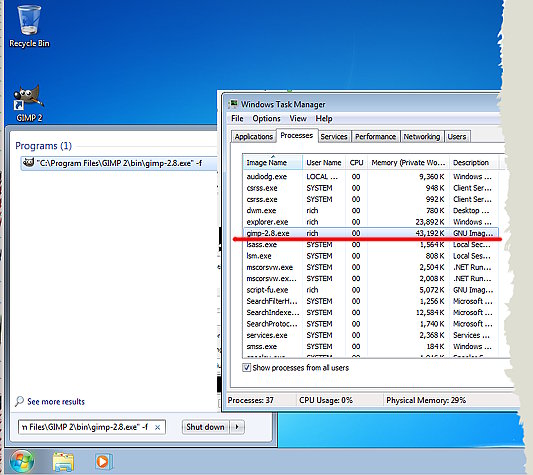
Task: Select the audiodg.exe process row
Action: coord(371,176)
